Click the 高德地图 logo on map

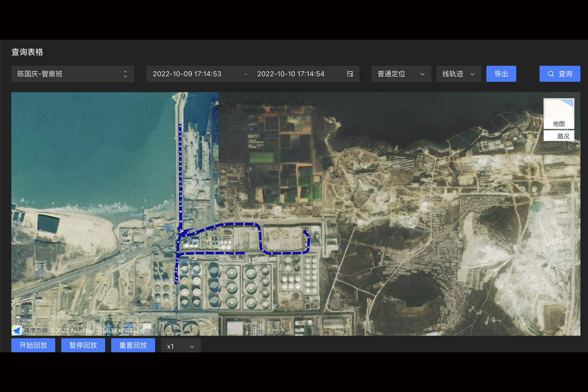(30, 330)
